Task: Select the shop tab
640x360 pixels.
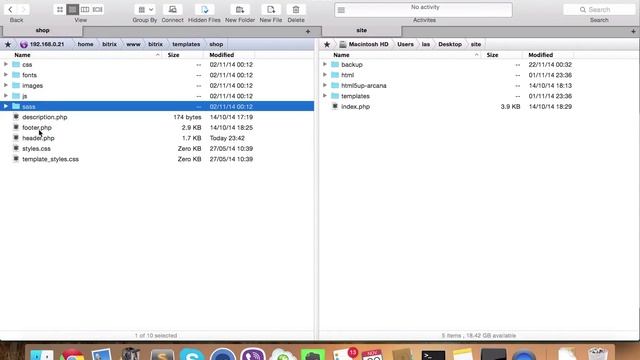Action: (x=42, y=31)
